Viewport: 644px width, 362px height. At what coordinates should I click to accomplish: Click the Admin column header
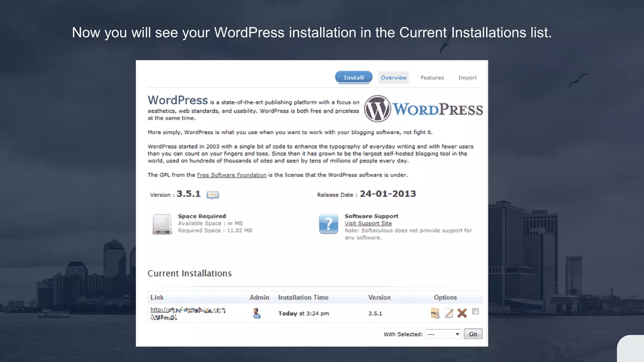(x=259, y=297)
